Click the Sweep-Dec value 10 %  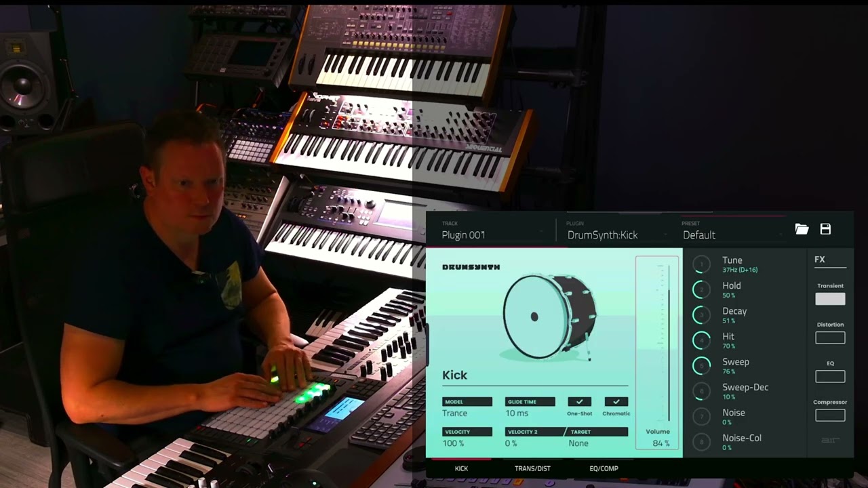pyautogui.click(x=729, y=397)
